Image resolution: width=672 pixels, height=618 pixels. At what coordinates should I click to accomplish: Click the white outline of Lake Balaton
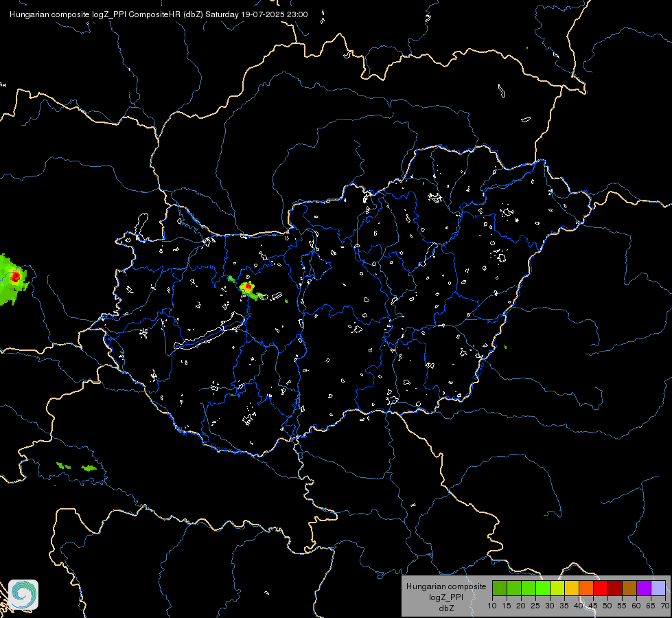(209, 332)
